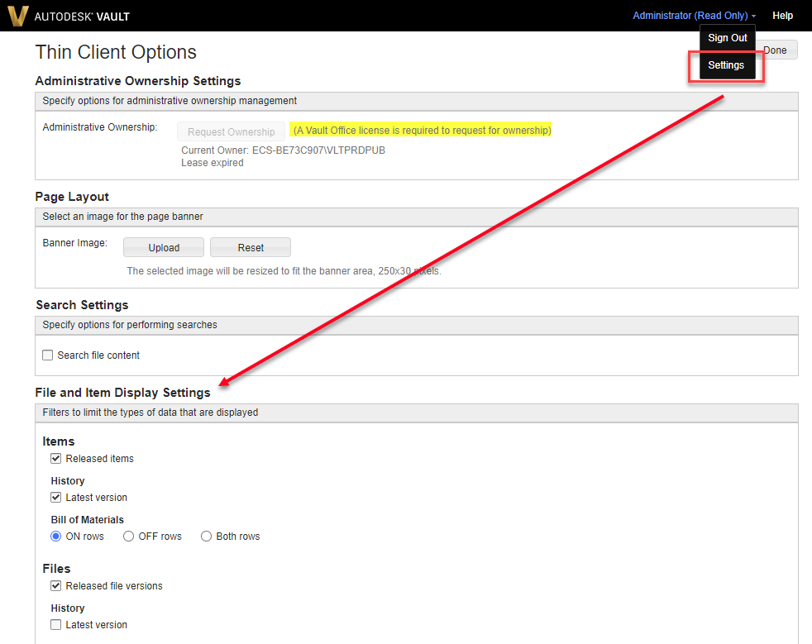The image size is (812, 644).
Task: Open the Help menu
Action: [x=782, y=16]
